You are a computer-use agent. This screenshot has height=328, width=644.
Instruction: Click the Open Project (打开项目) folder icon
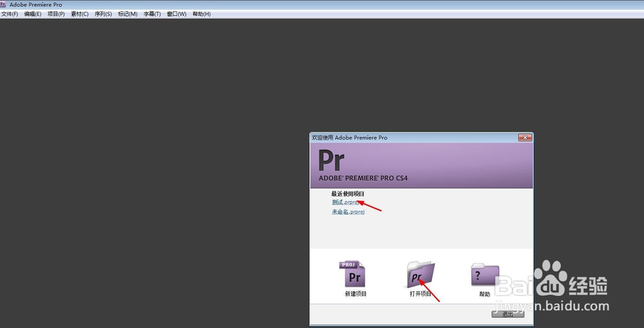click(421, 274)
